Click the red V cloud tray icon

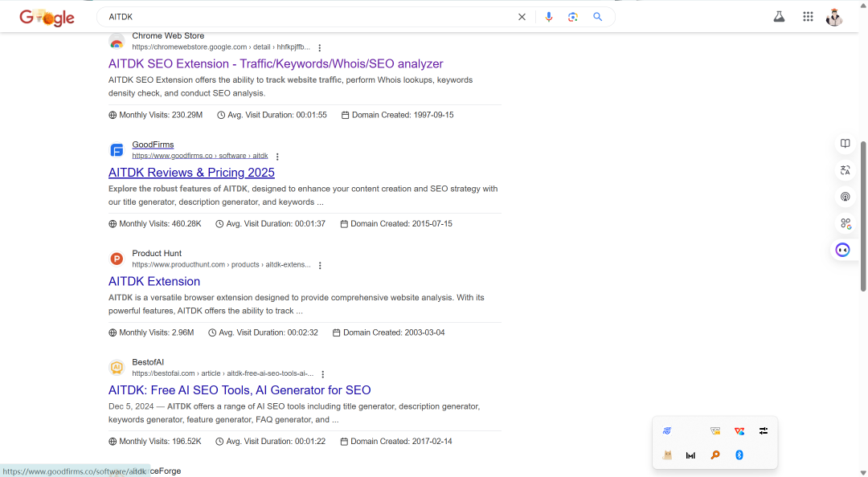click(739, 431)
